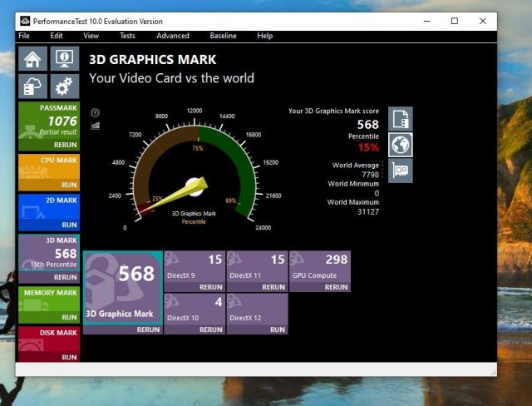Click the World Average 7798 value
Viewport: 532px width, 406px height.
tap(370, 175)
